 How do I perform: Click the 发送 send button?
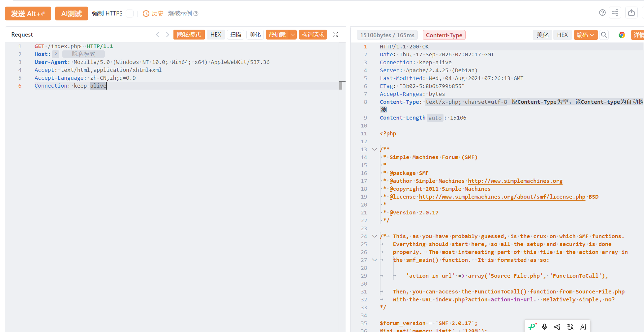[28, 14]
